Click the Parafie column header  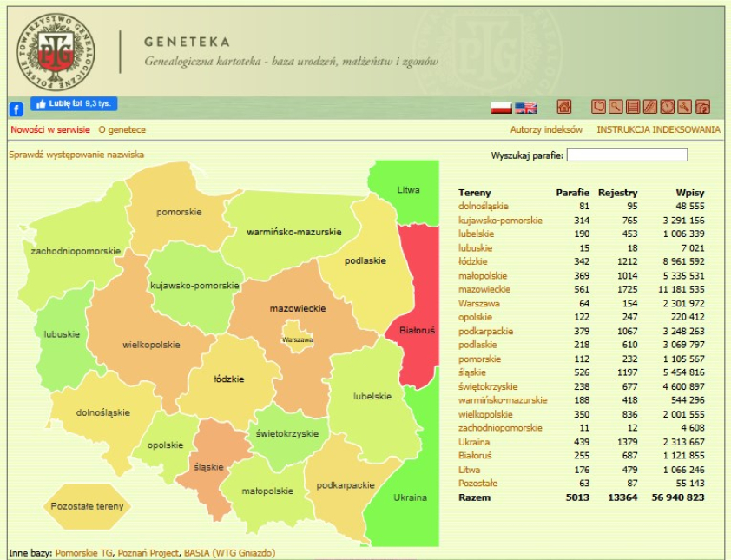pyautogui.click(x=572, y=193)
